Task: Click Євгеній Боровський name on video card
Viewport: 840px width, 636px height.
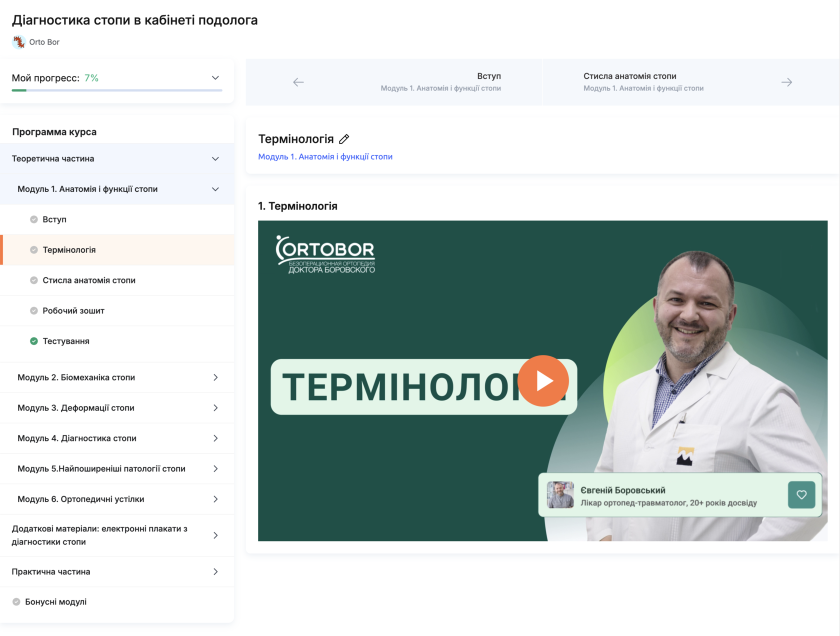Action: (623, 490)
